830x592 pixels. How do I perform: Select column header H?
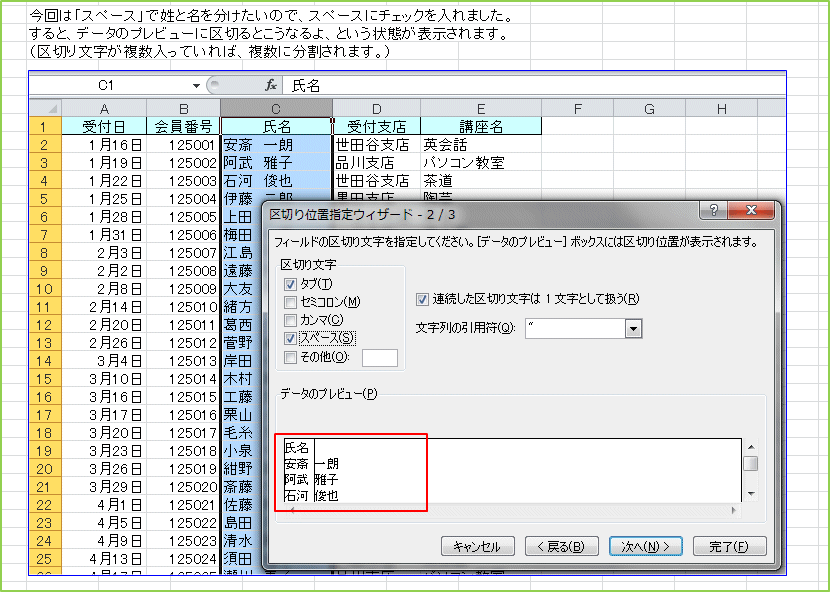click(721, 109)
